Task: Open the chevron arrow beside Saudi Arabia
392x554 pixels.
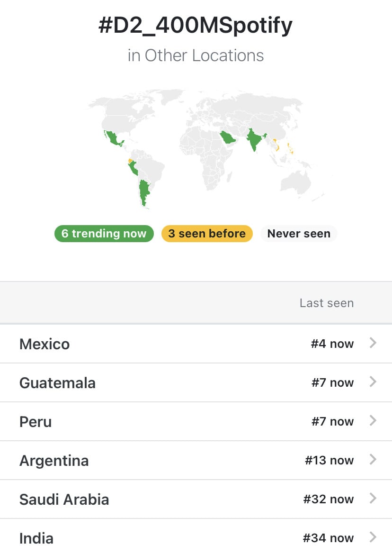Action: coord(373,498)
